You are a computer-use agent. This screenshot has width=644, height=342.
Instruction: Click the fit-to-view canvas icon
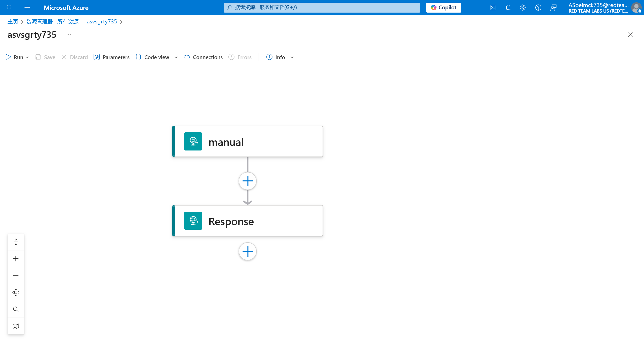click(16, 292)
